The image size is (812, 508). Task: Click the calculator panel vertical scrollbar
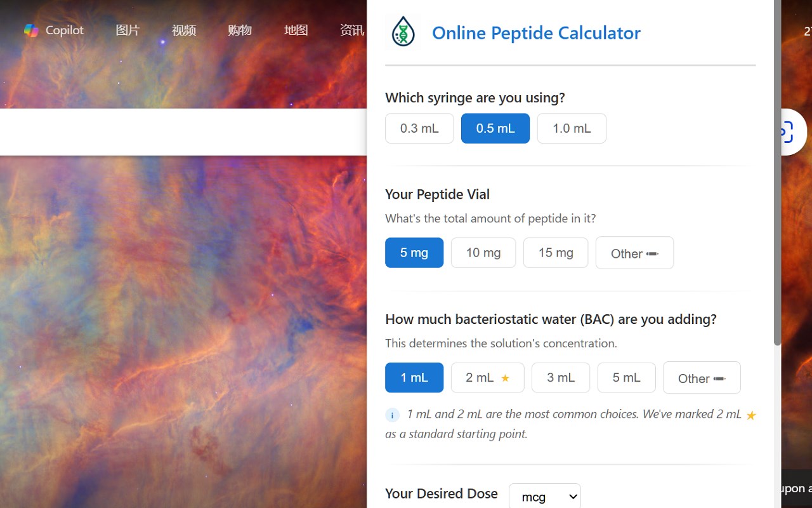(777, 190)
